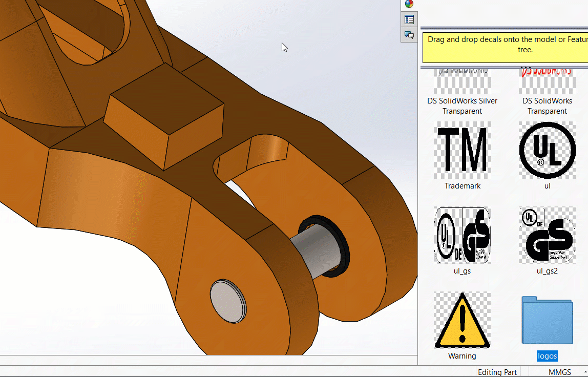Collapse the task pane via its edge divider
588x377 pixels.
click(420, 205)
